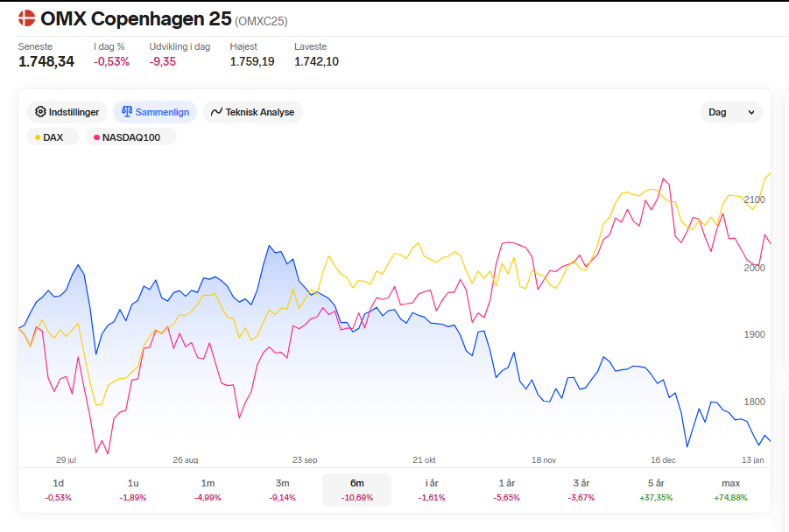Toggle the Sammenlign compare button
This screenshot has height=532, width=789.
click(155, 112)
